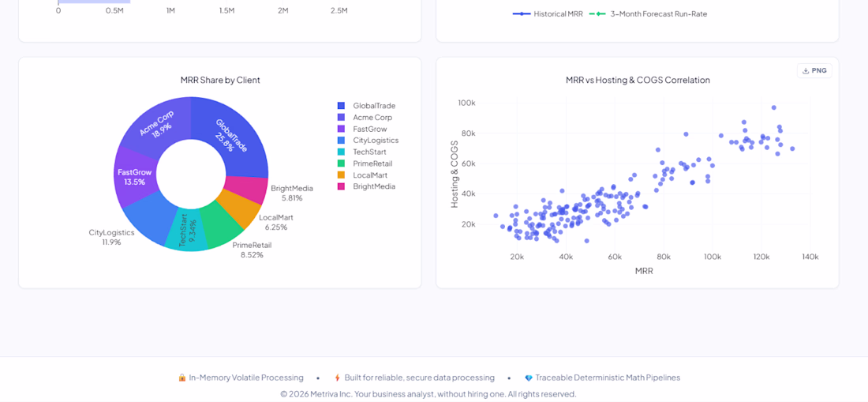Click the diamond icon beside Traceable Deterministic Math
868x402 pixels.
coord(529,378)
